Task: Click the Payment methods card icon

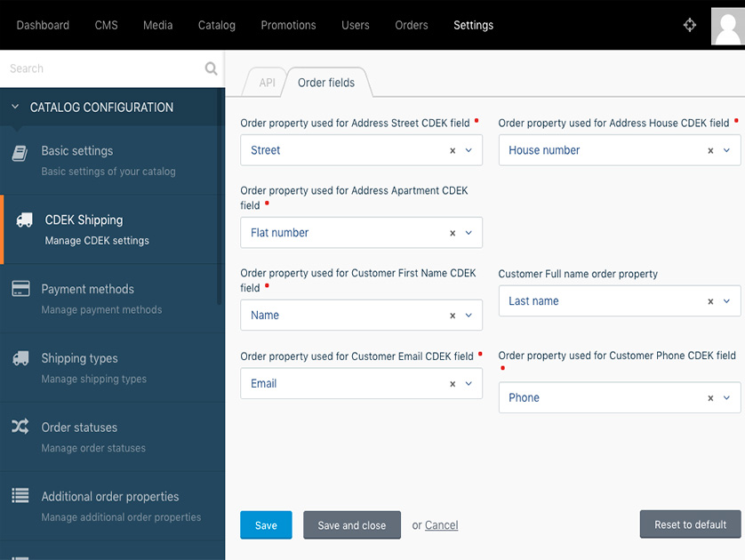Action: [x=20, y=288]
